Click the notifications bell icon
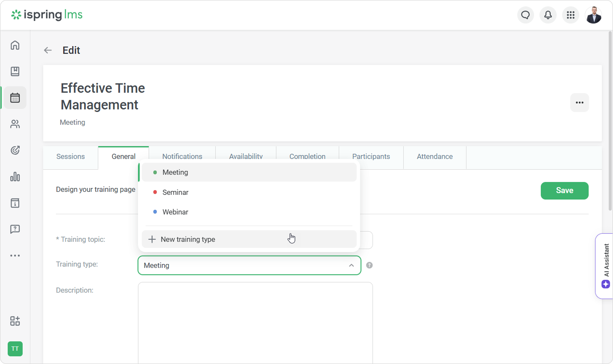The image size is (613, 364). pyautogui.click(x=548, y=15)
